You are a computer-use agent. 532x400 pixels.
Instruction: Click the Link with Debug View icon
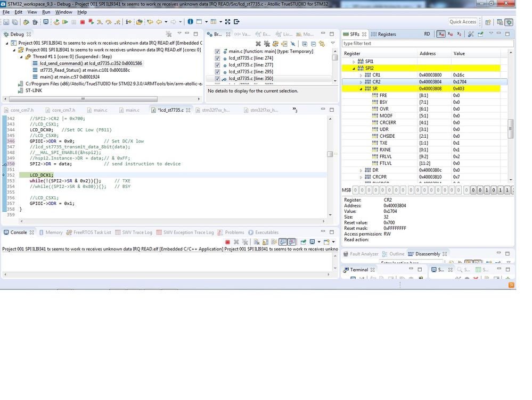coord(322,44)
